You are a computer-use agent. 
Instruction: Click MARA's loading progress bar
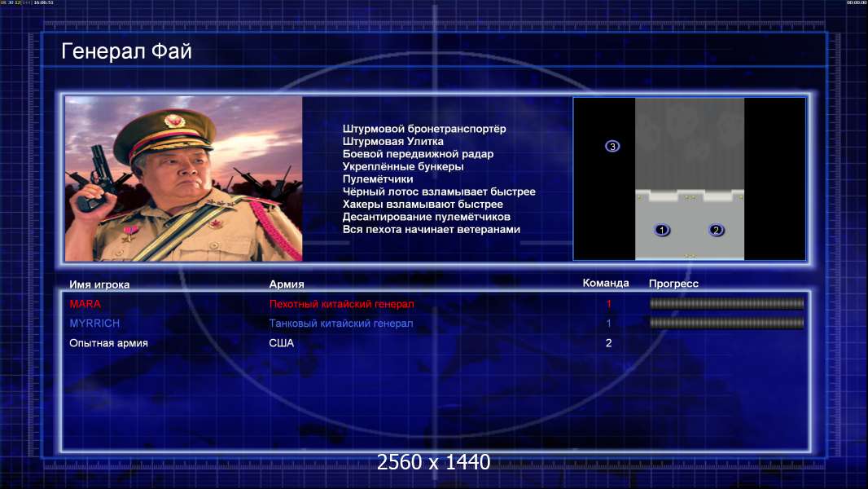tap(726, 304)
